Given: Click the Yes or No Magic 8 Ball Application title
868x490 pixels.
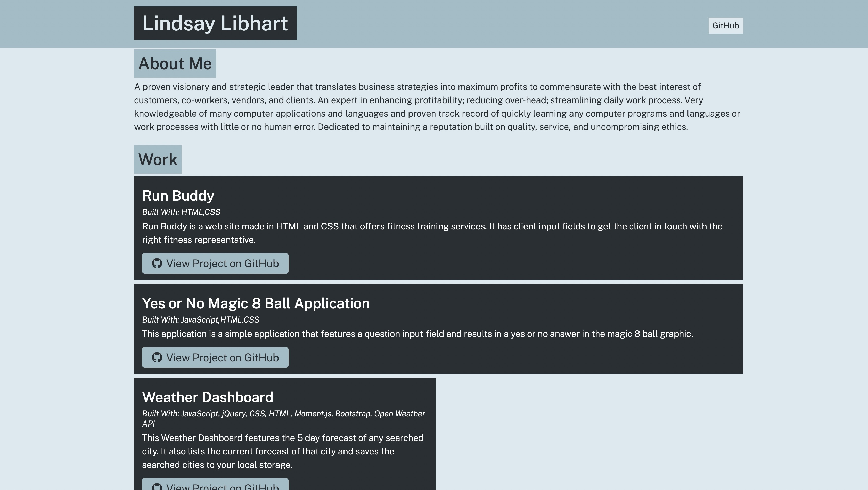Looking at the screenshot, I should (256, 303).
